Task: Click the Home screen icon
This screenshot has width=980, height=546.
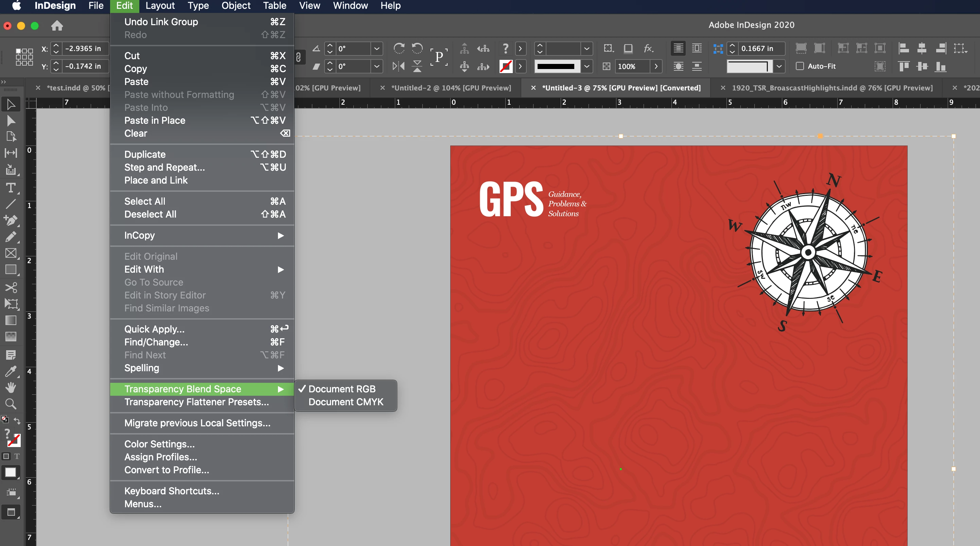Action: [x=57, y=25]
